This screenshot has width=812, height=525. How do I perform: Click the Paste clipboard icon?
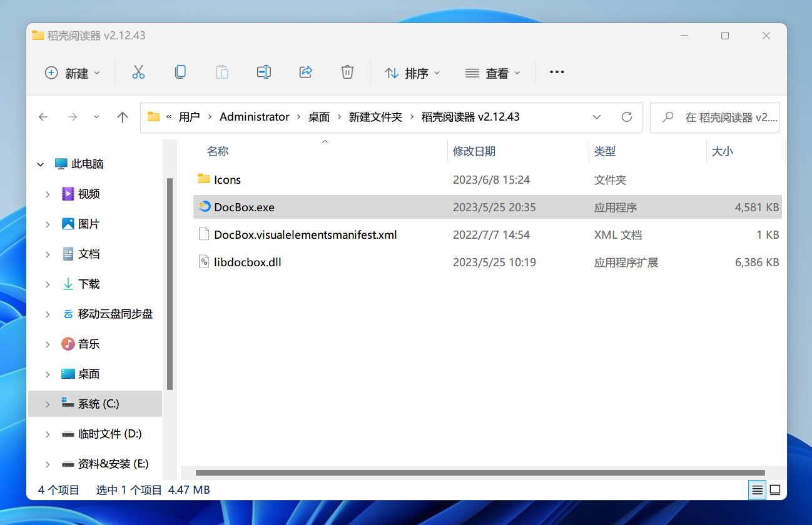[222, 72]
